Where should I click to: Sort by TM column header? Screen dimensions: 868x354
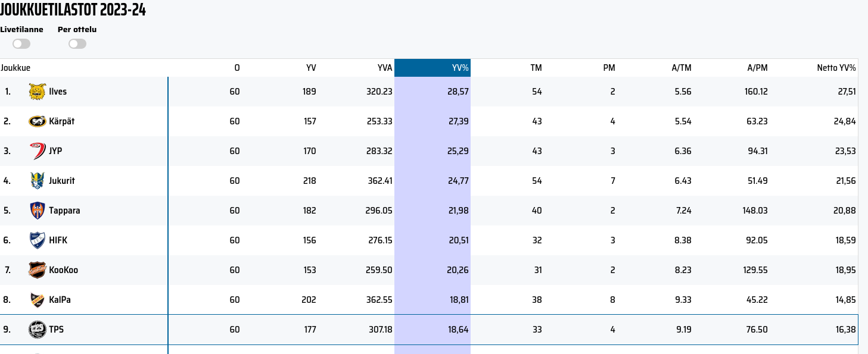tap(536, 68)
